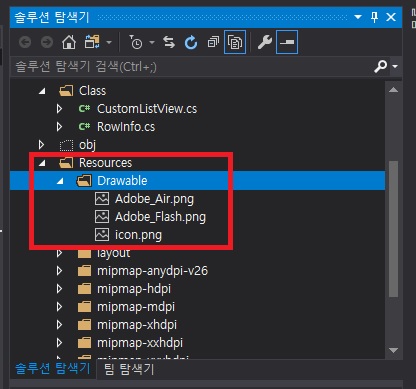Select Adobe_Air.png image file

pyautogui.click(x=154, y=199)
